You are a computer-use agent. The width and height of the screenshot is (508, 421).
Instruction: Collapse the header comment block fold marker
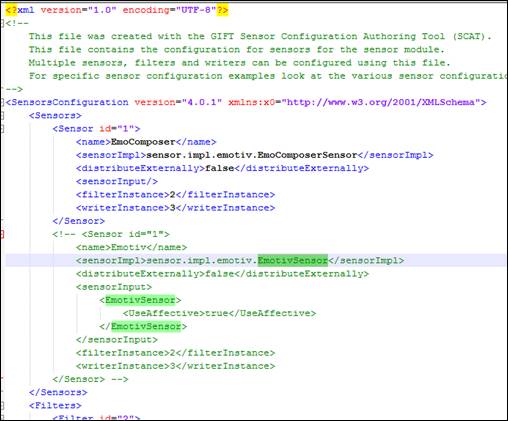[2, 23]
